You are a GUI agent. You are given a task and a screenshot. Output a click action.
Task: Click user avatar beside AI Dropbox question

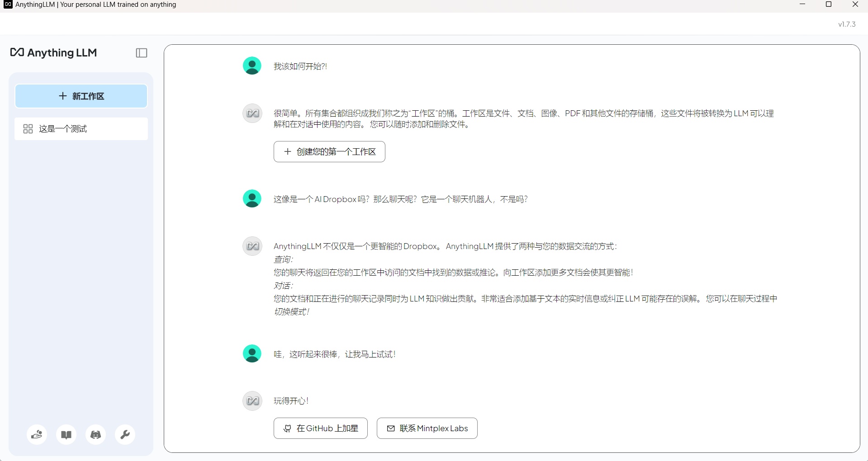(x=252, y=199)
